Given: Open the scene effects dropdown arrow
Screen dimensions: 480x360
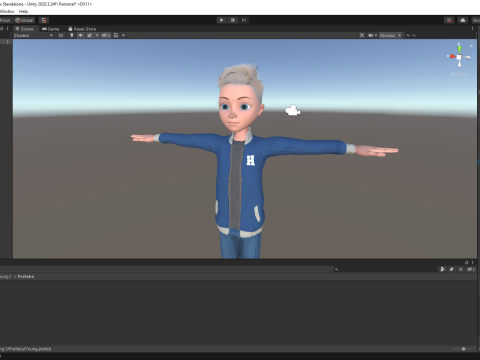Looking at the screenshot, I should click(x=97, y=35).
